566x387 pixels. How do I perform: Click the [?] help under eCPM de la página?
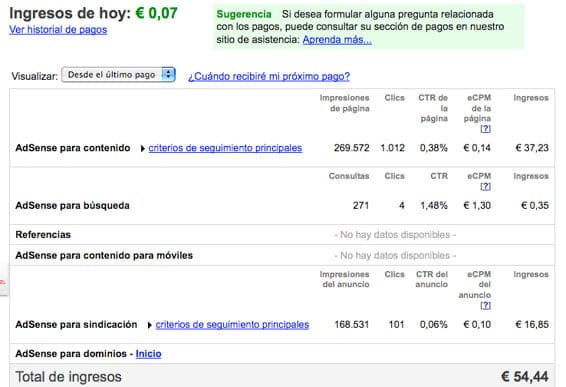486,129
